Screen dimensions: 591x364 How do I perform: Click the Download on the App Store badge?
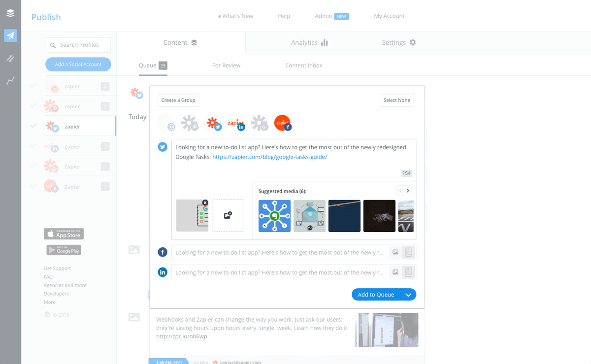(64, 233)
